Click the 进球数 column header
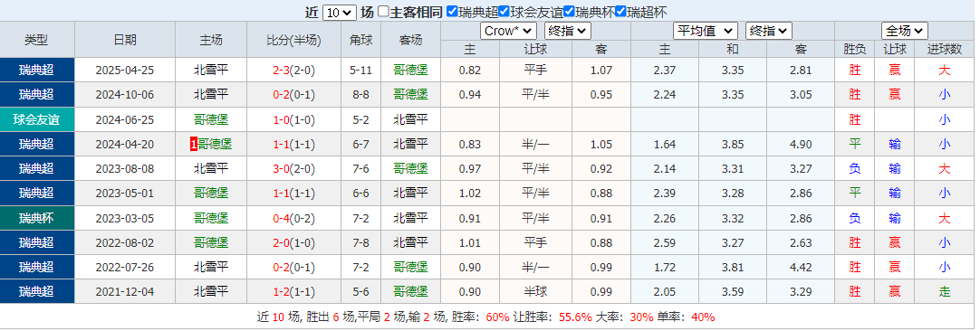980x331 pixels. (944, 50)
